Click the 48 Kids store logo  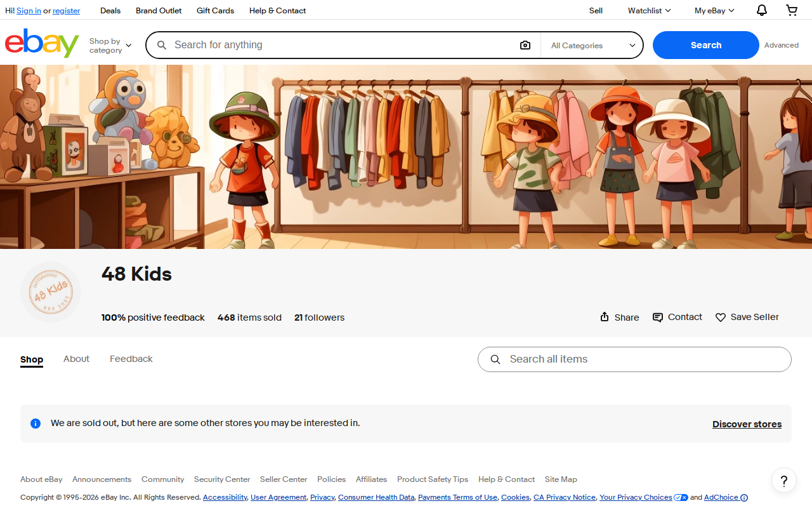(51, 292)
